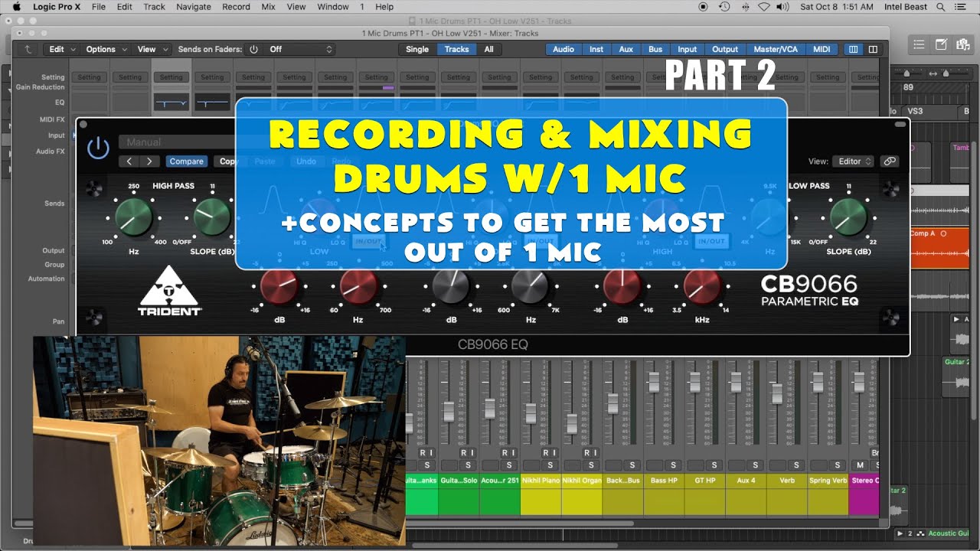Solo the GT HP channel
This screenshot has width=980, height=551.
click(x=714, y=465)
